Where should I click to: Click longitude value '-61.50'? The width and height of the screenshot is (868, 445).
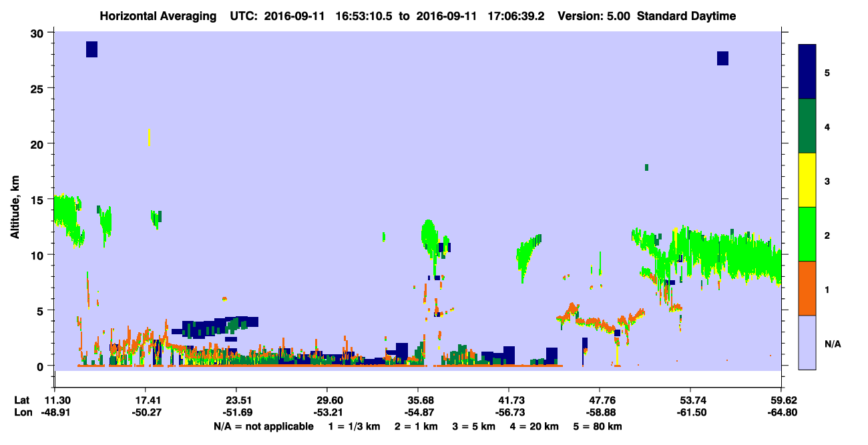coord(690,413)
